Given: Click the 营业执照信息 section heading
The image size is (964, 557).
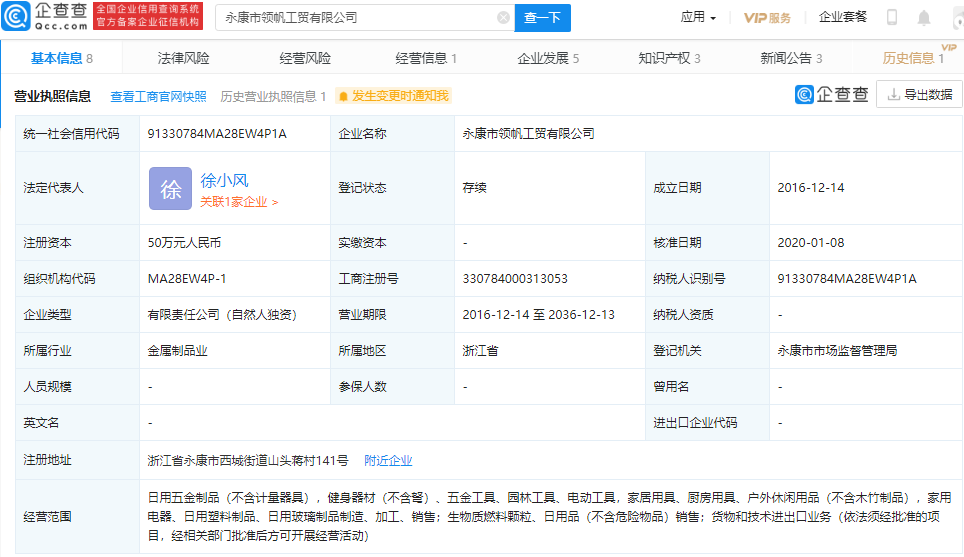Looking at the screenshot, I should click(52, 96).
